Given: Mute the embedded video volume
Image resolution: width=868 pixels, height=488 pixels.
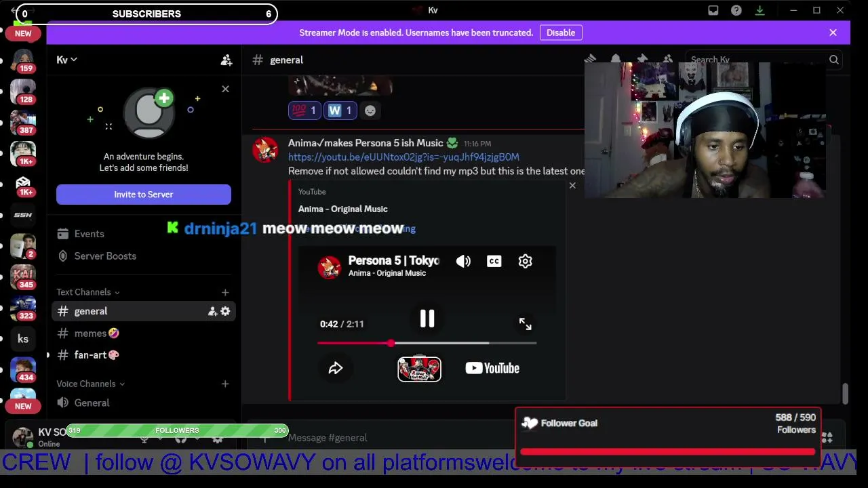Looking at the screenshot, I should point(463,261).
